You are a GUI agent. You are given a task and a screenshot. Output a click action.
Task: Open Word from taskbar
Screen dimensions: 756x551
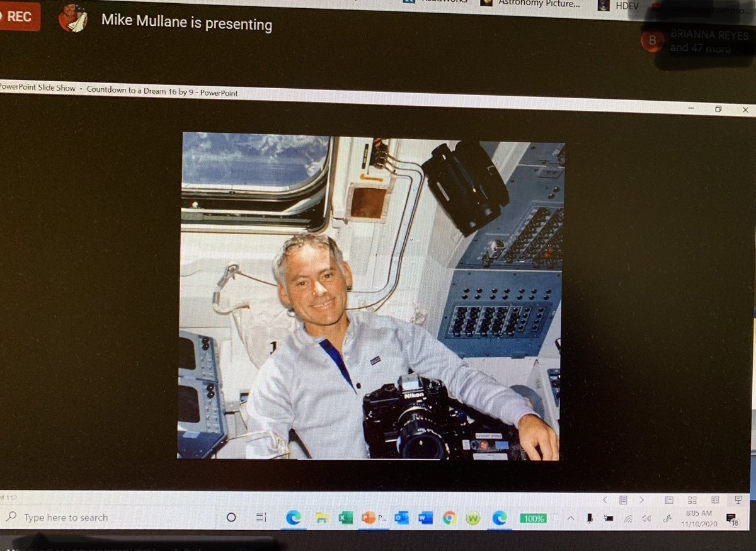(425, 518)
